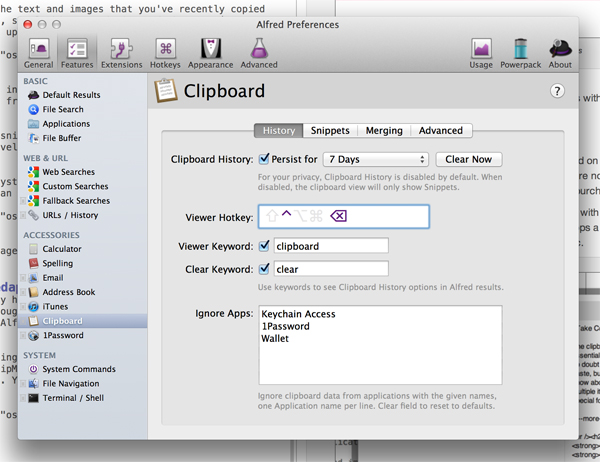The height and width of the screenshot is (462, 600).
Task: Switch to Merging tab
Action: pos(384,131)
